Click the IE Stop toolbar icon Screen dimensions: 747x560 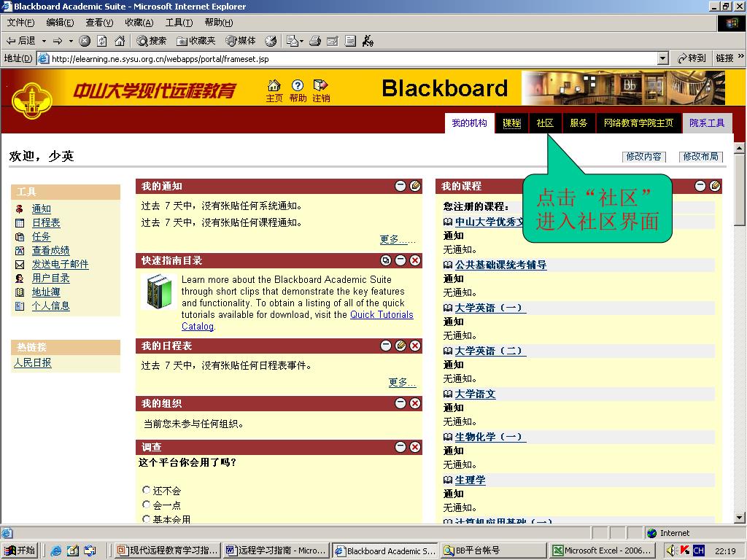point(85,41)
